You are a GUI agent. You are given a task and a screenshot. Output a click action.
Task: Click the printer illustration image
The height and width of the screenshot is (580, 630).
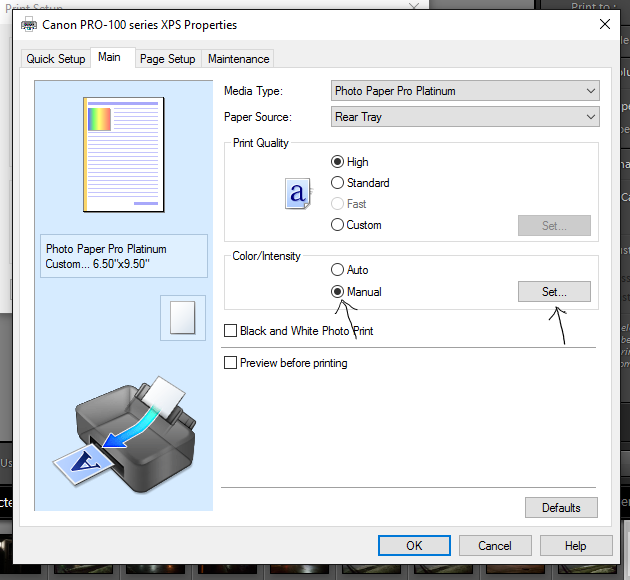[x=125, y=435]
